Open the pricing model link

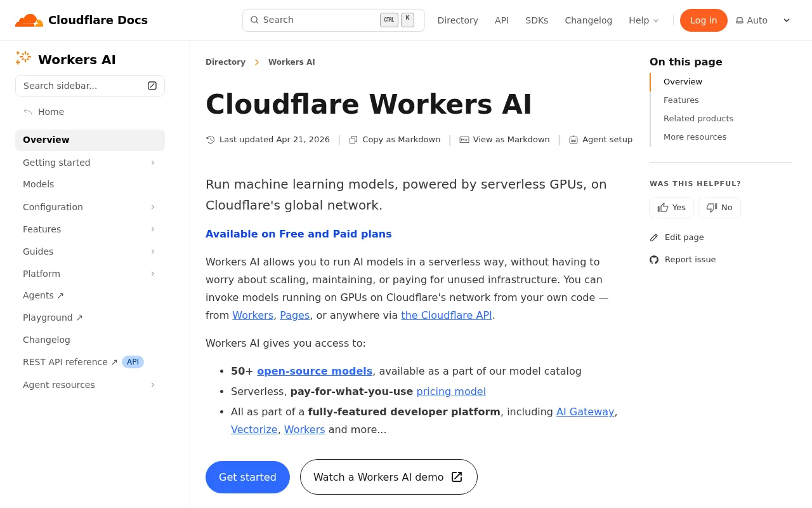[x=451, y=391]
